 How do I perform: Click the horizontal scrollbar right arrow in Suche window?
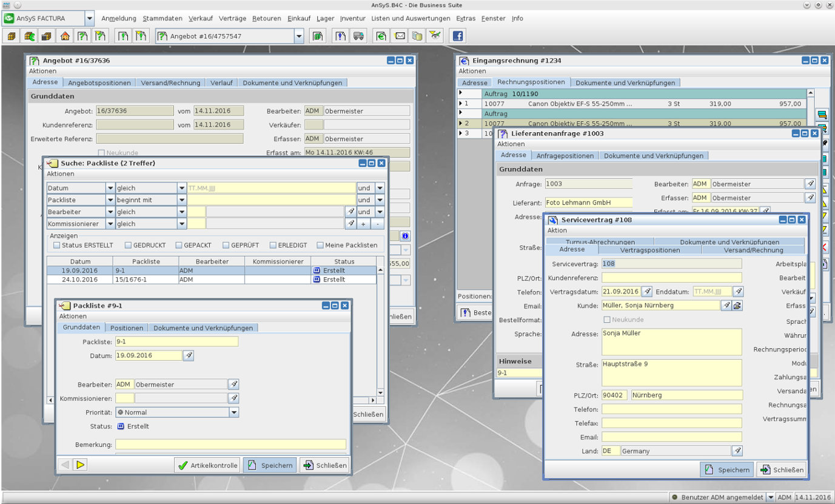pos(373,401)
